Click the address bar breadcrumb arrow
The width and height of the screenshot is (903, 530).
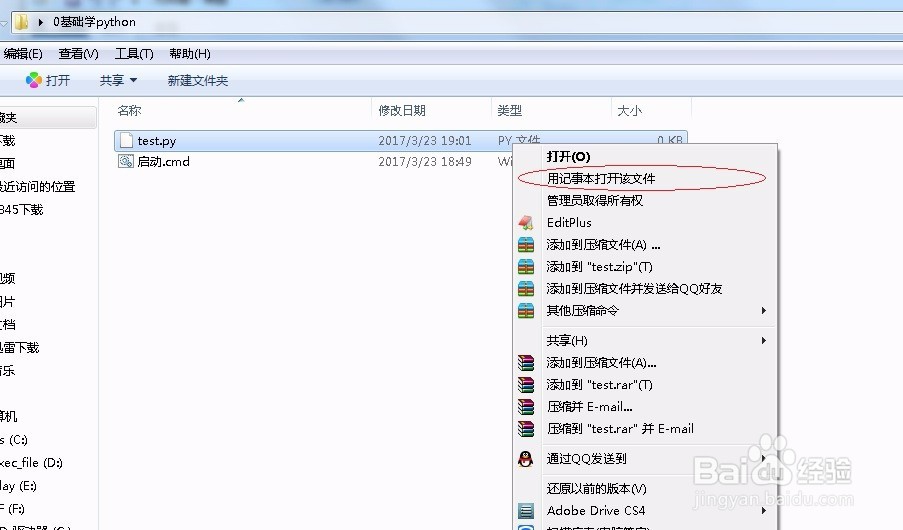(40, 22)
